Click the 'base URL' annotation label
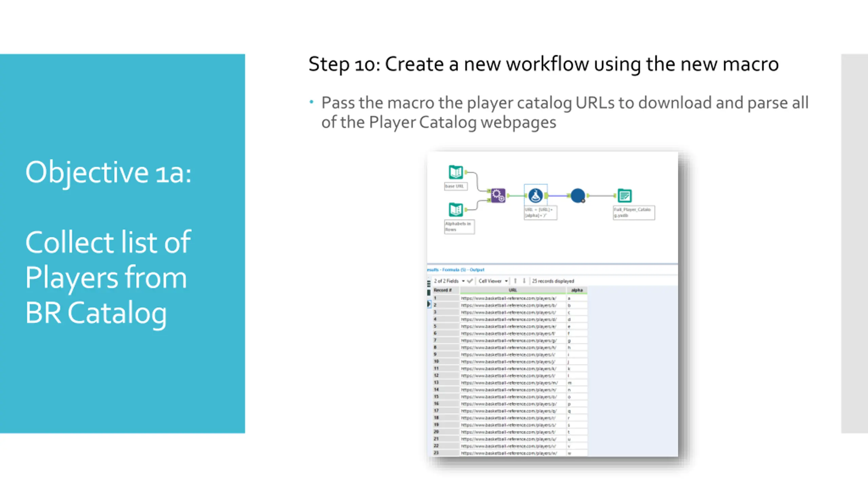 456,186
